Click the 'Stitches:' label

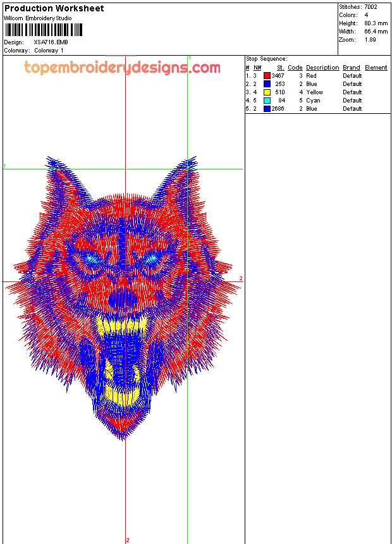tap(350, 7)
